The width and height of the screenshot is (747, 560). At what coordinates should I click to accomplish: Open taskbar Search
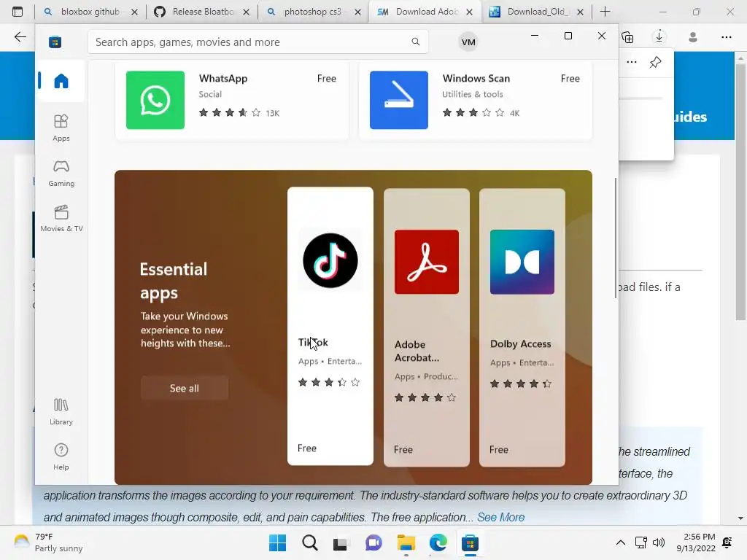309,542
